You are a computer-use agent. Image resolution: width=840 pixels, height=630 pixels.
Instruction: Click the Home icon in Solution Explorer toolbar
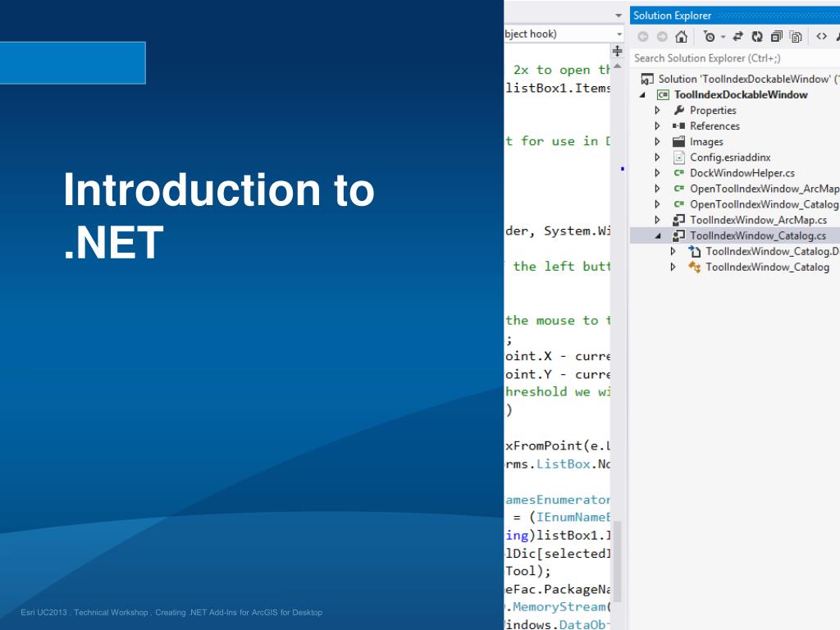click(681, 36)
